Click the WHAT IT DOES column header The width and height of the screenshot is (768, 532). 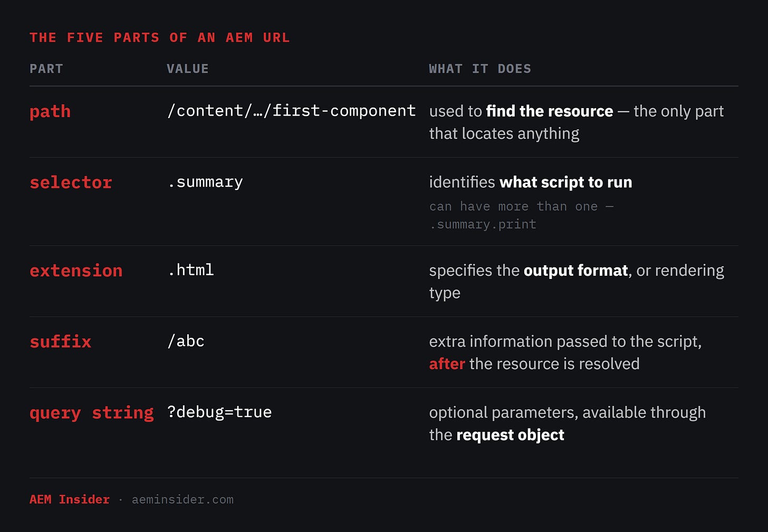pyautogui.click(x=480, y=69)
